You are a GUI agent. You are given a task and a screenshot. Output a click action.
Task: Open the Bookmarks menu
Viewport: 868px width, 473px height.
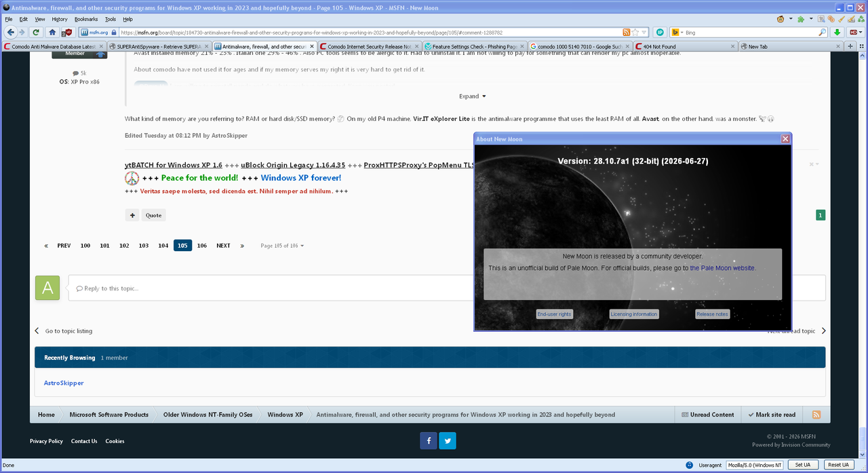coord(86,19)
